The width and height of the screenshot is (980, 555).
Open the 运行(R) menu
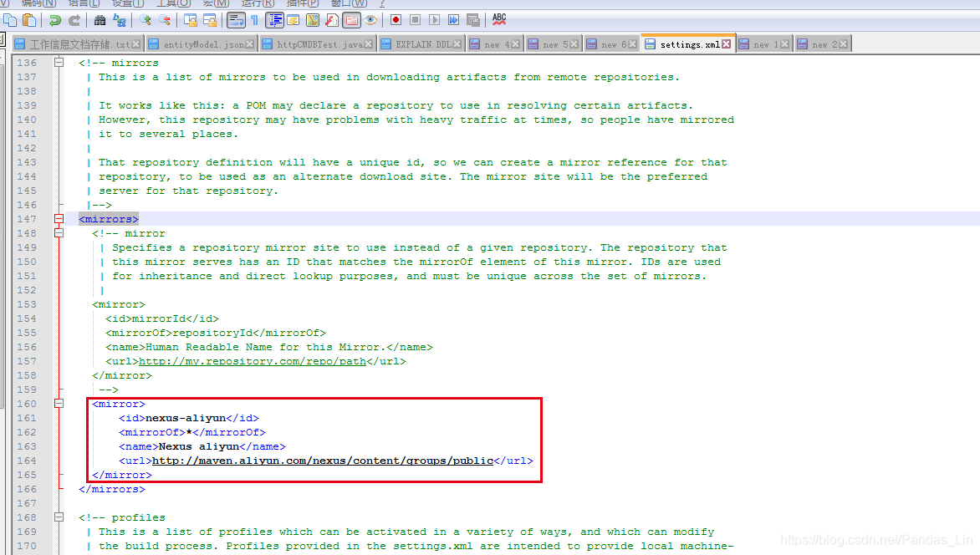258,3
